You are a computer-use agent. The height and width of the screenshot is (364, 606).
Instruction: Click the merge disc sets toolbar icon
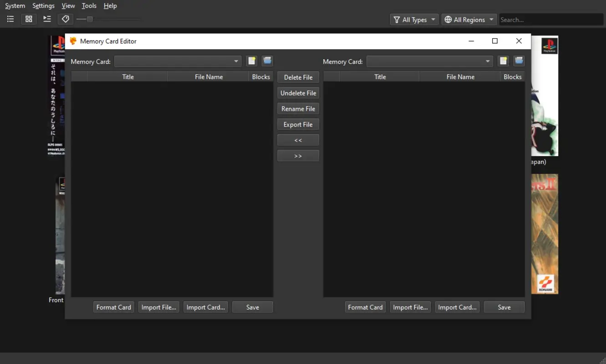click(x=46, y=19)
